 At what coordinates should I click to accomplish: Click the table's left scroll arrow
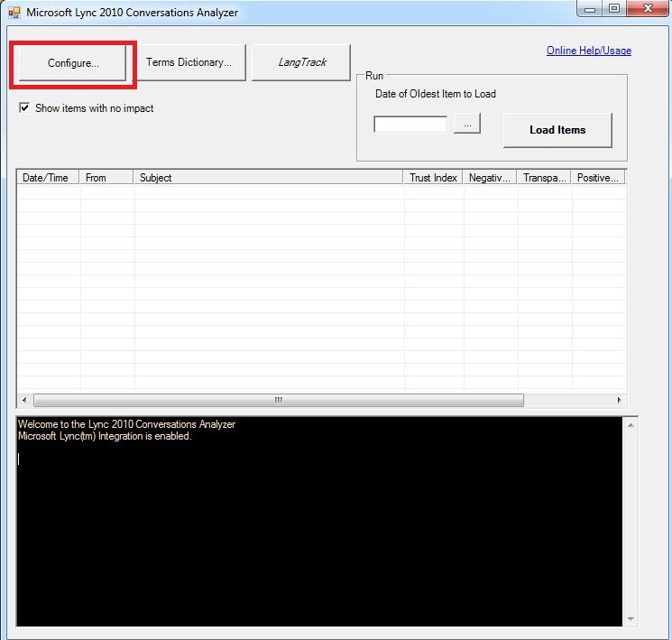pos(24,400)
